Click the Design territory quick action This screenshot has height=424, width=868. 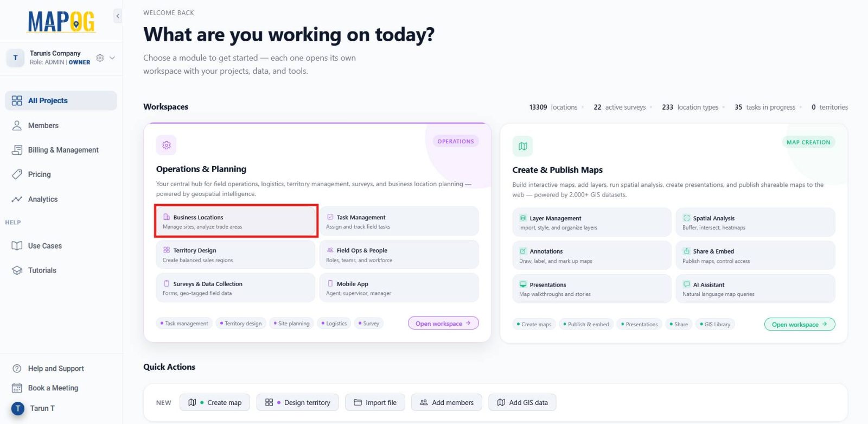(297, 402)
